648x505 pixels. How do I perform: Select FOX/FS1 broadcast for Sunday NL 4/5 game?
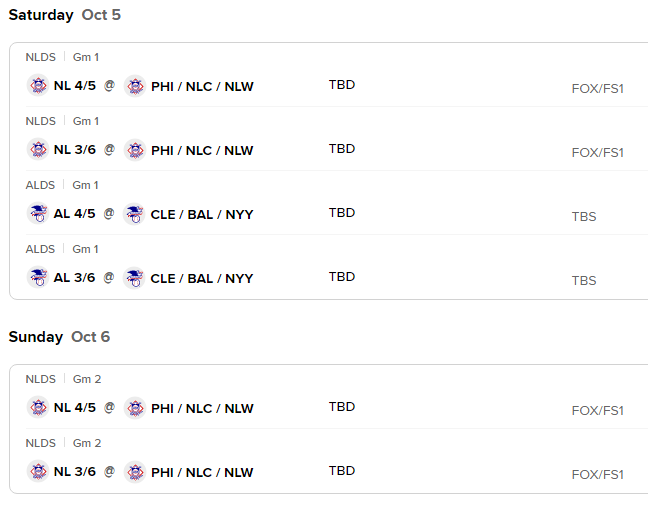pyautogui.click(x=598, y=410)
